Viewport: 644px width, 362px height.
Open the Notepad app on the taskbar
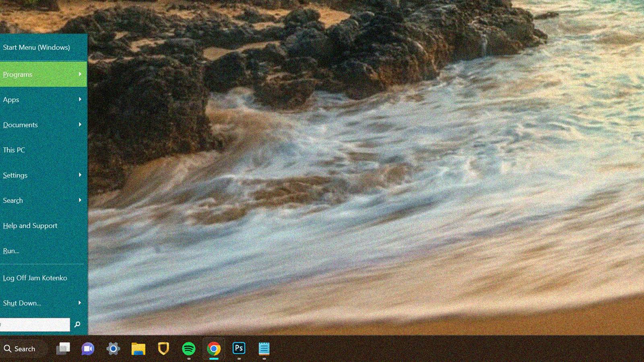264,349
